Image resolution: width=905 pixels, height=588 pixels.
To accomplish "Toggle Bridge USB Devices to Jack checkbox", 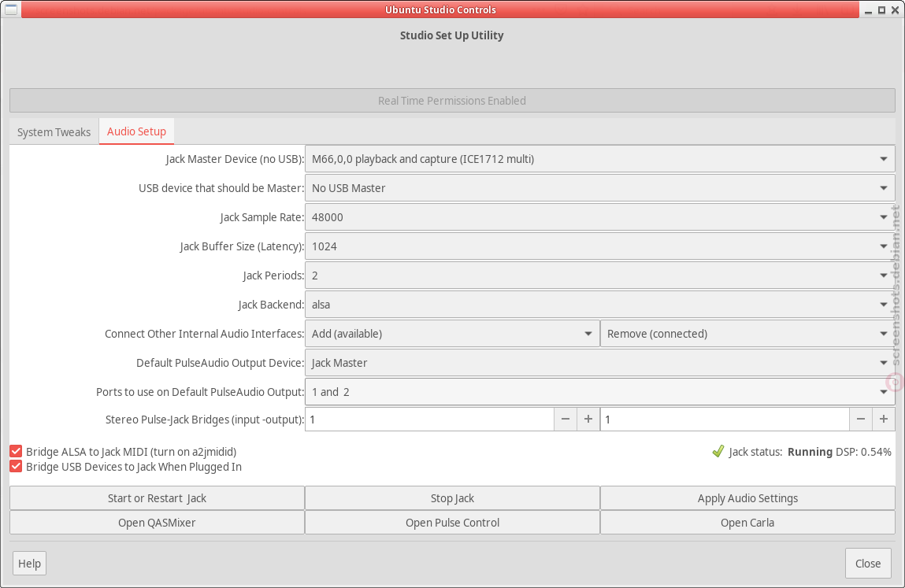I will click(17, 466).
